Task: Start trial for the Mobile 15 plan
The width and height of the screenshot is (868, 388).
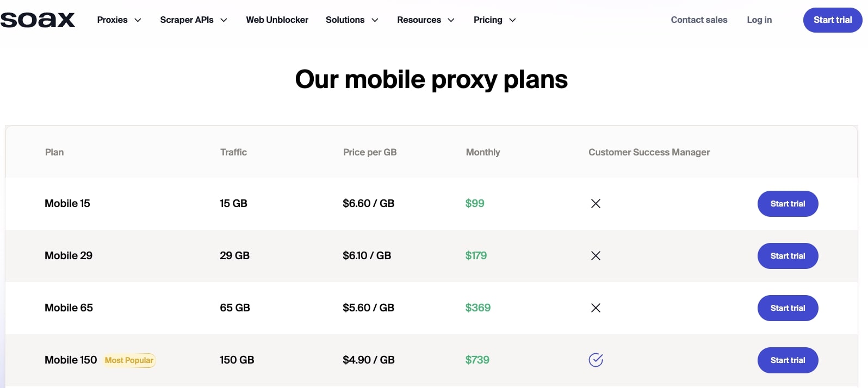Action: pos(788,203)
